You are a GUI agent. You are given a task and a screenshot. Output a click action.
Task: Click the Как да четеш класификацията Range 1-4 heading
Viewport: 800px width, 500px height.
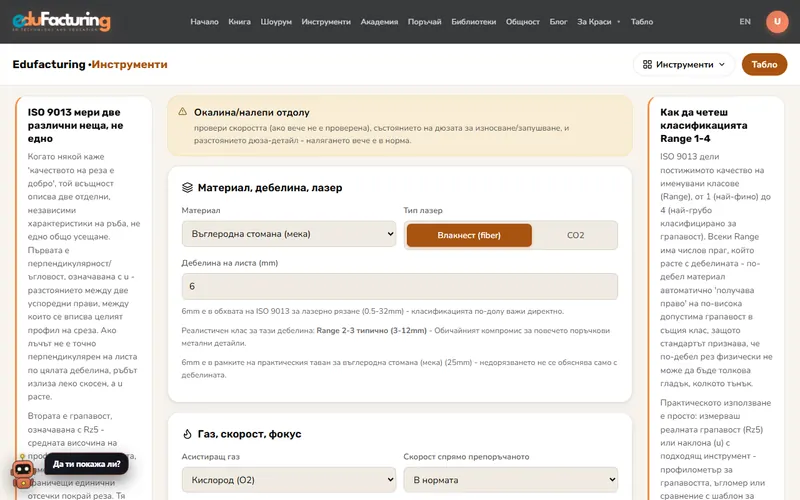click(704, 126)
